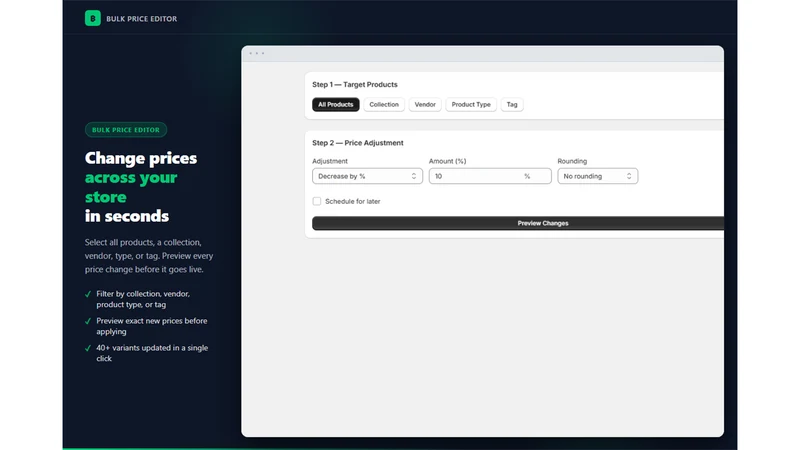Screen dimensions: 800x450
Task: Pick the Tag filter tab
Action: pos(512,105)
